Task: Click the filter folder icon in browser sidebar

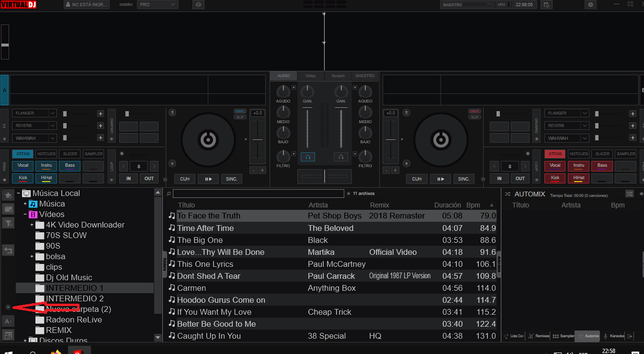Action: [8, 223]
